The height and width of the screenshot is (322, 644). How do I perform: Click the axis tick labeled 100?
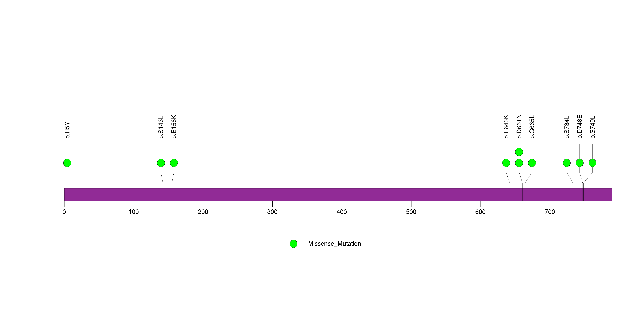click(x=134, y=212)
